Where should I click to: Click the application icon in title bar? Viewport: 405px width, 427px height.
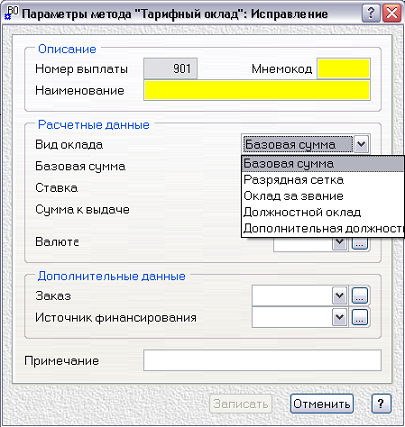pos(12,13)
